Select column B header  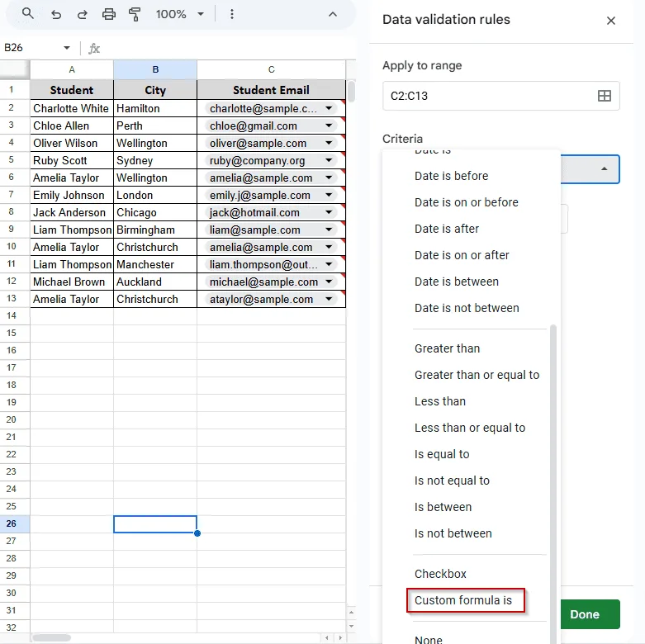click(155, 69)
